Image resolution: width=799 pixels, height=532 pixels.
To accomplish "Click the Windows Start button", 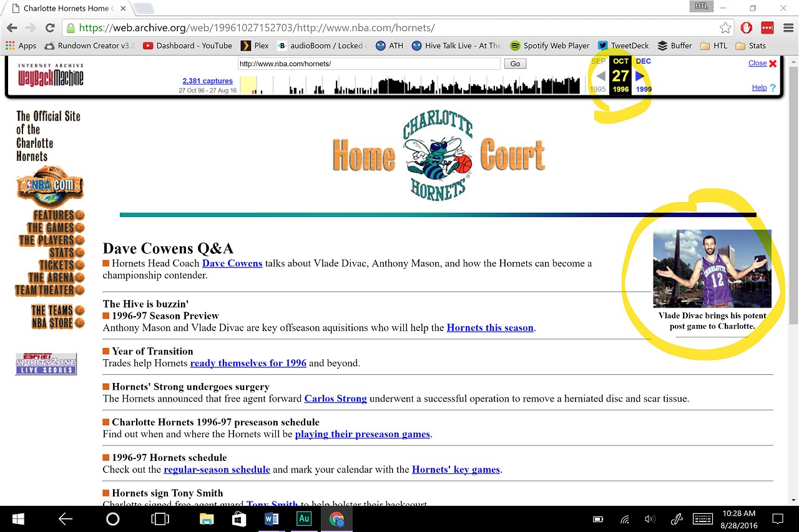I will coord(17,519).
